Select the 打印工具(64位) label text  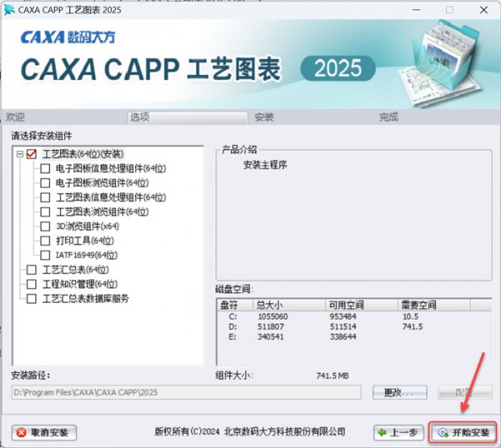click(85, 241)
